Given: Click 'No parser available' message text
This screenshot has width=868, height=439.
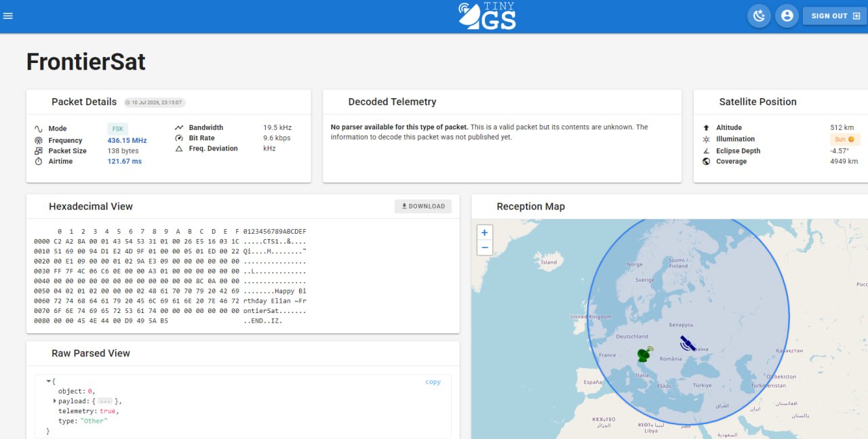Looking at the screenshot, I should coord(399,127).
